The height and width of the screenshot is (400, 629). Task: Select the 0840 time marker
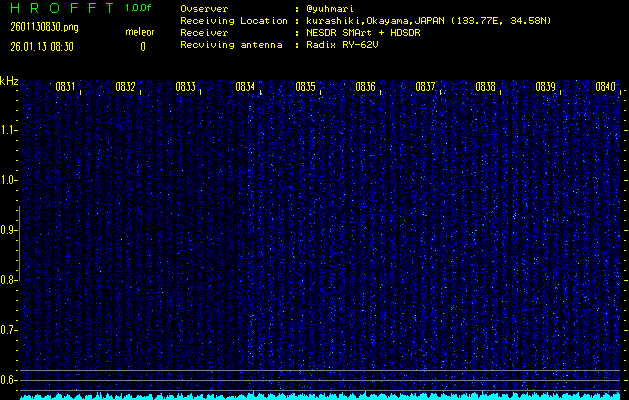pyautogui.click(x=605, y=87)
